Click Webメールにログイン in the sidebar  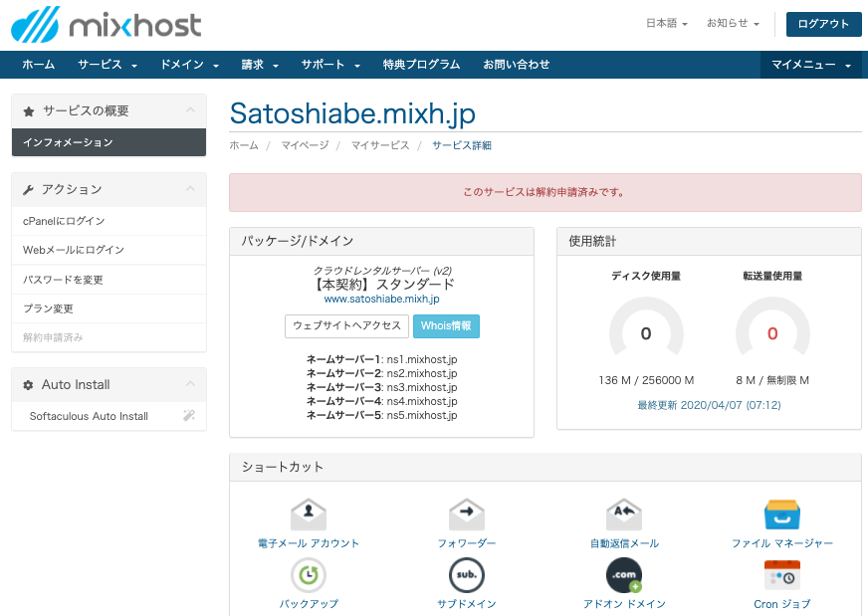(109, 250)
